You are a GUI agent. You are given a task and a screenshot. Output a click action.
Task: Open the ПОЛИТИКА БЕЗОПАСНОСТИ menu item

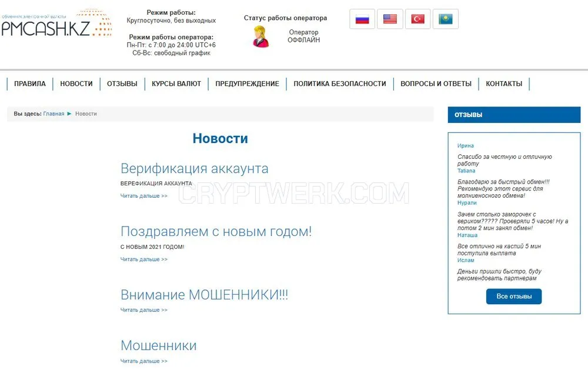tap(340, 84)
